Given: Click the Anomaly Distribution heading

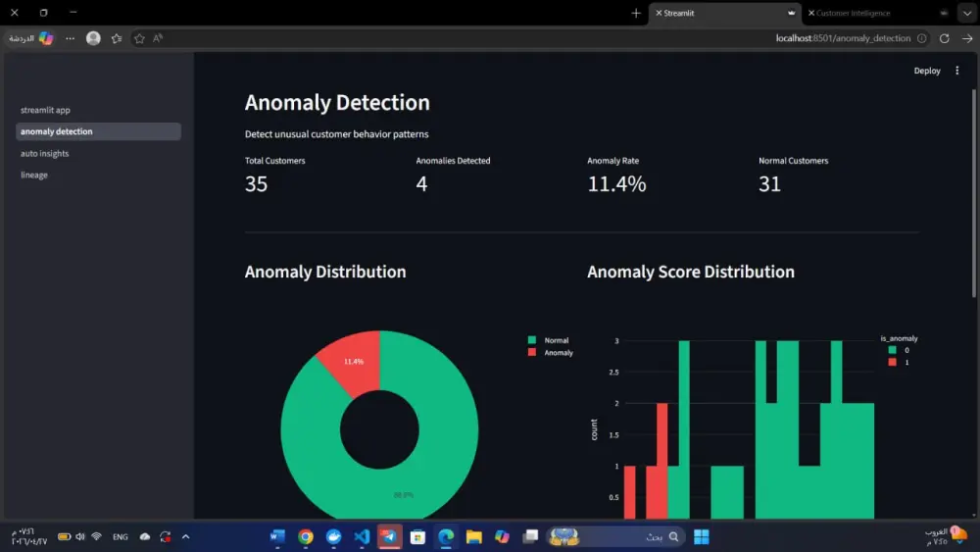Looking at the screenshot, I should pyautogui.click(x=325, y=272).
